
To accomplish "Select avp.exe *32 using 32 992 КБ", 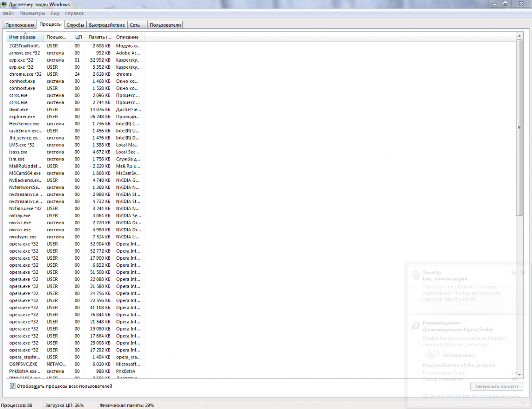I will point(75,60).
